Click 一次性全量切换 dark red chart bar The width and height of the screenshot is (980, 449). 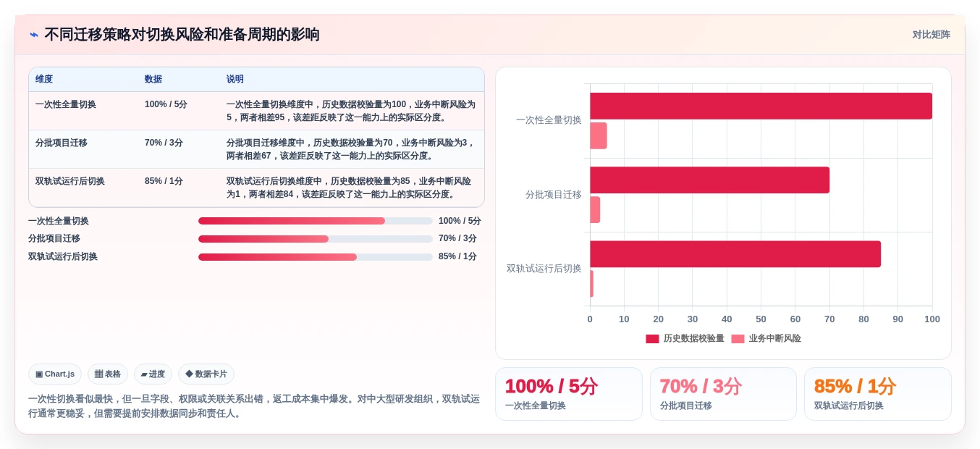(x=761, y=106)
